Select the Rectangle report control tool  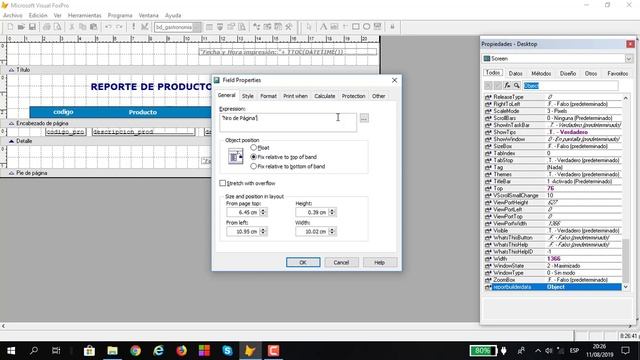356,27
